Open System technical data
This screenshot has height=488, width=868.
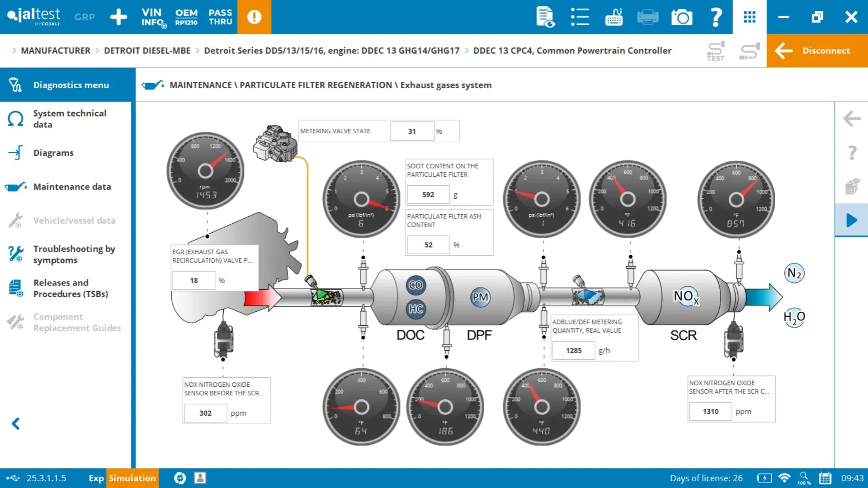(x=66, y=119)
